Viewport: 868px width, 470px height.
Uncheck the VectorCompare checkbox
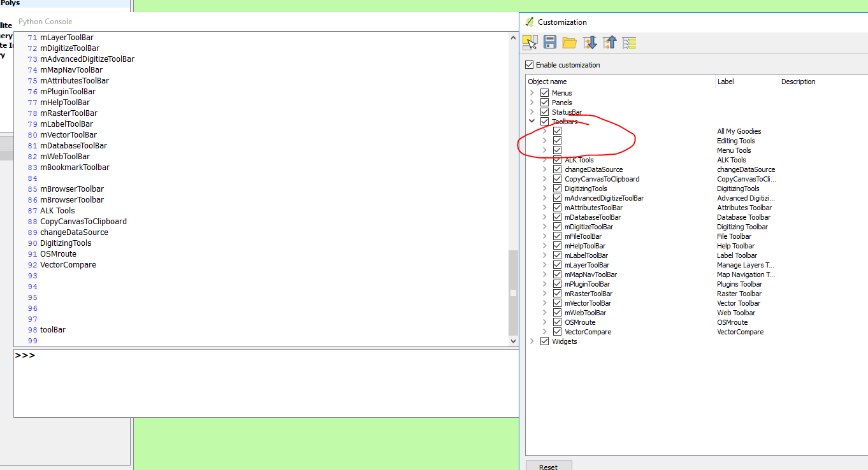pyautogui.click(x=557, y=332)
